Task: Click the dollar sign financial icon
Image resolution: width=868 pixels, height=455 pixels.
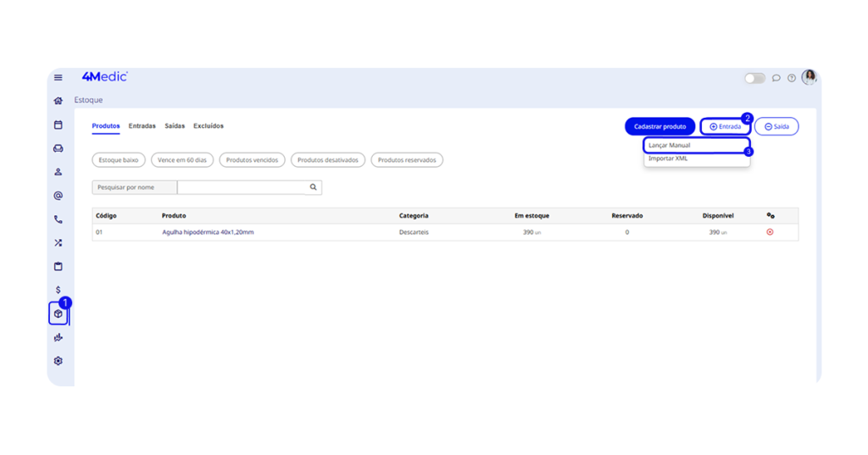Action: (58, 290)
